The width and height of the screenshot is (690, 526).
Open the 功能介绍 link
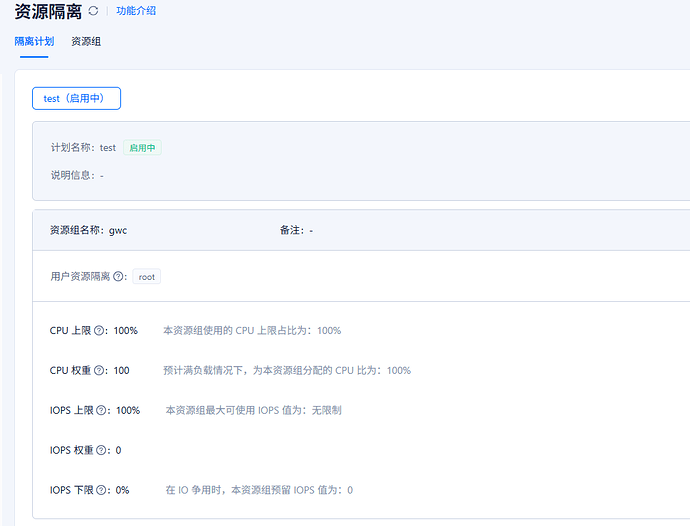pyautogui.click(x=136, y=11)
